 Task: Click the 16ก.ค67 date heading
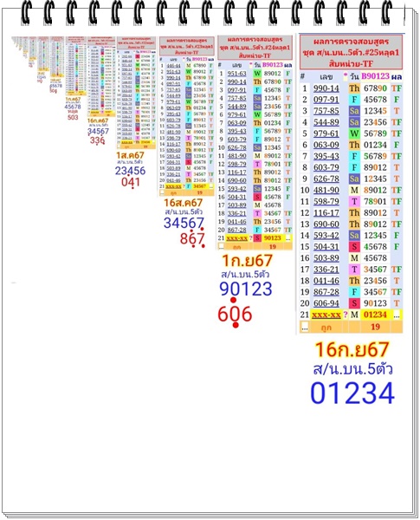click(98, 120)
